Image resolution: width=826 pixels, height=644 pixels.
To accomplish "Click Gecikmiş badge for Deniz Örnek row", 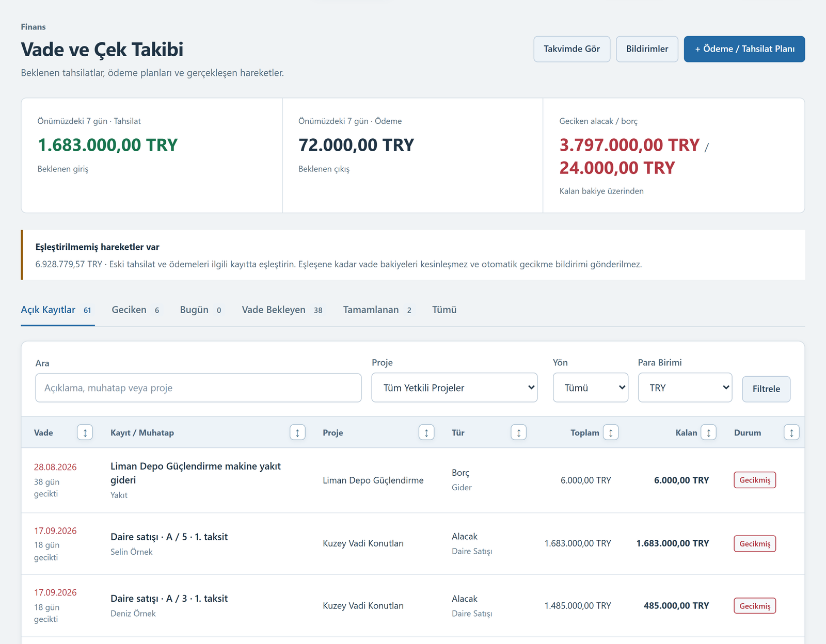I will click(755, 606).
